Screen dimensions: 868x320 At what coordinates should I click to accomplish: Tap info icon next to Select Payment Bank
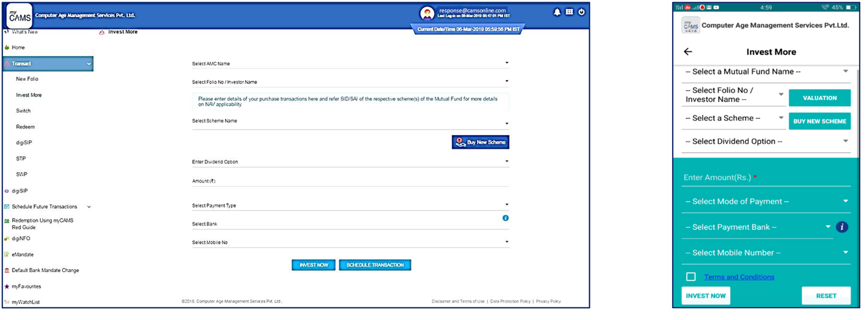(x=841, y=227)
